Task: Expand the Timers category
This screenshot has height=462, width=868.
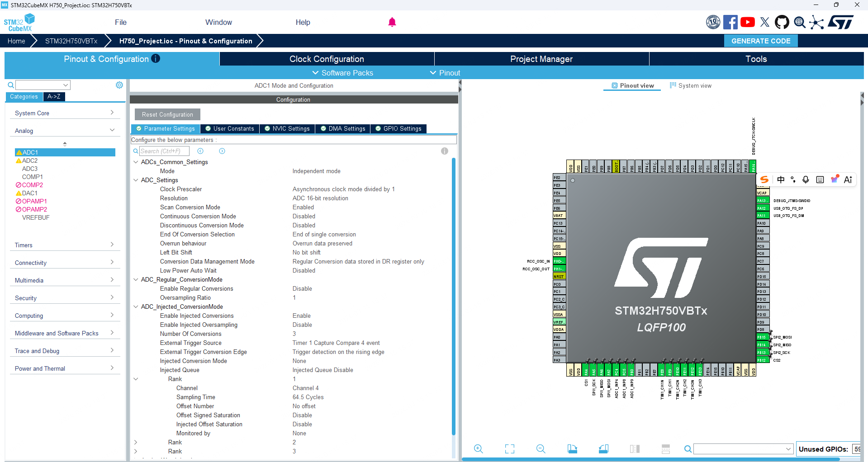Action: 65,245
